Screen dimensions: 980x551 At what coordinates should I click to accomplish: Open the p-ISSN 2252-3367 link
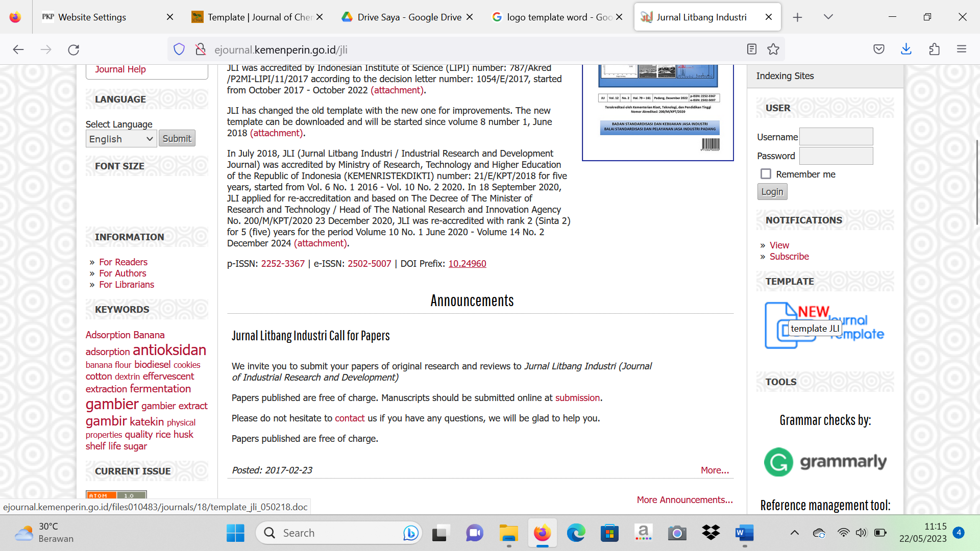tap(283, 264)
